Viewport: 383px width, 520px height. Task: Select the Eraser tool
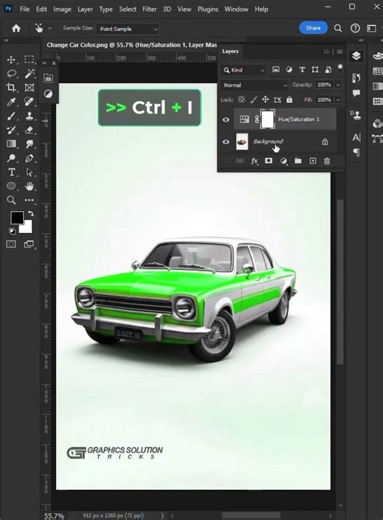29,130
